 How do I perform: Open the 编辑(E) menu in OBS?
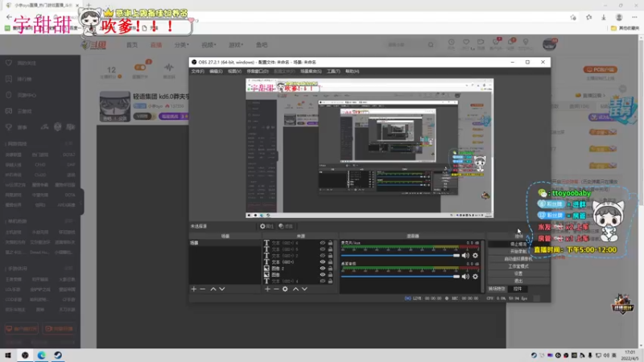216,72
